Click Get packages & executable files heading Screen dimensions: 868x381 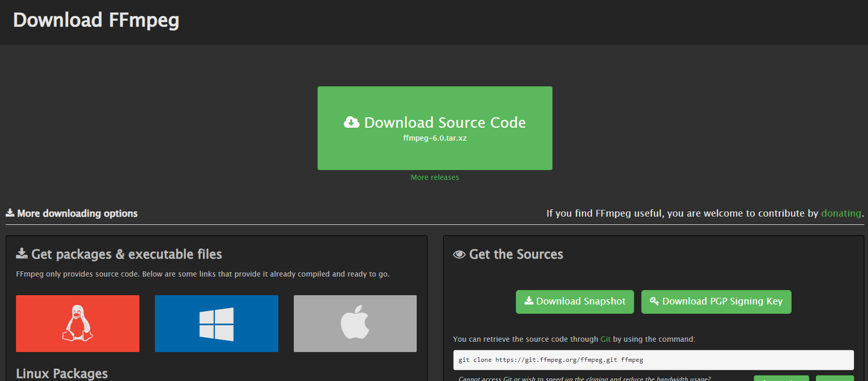click(x=127, y=254)
